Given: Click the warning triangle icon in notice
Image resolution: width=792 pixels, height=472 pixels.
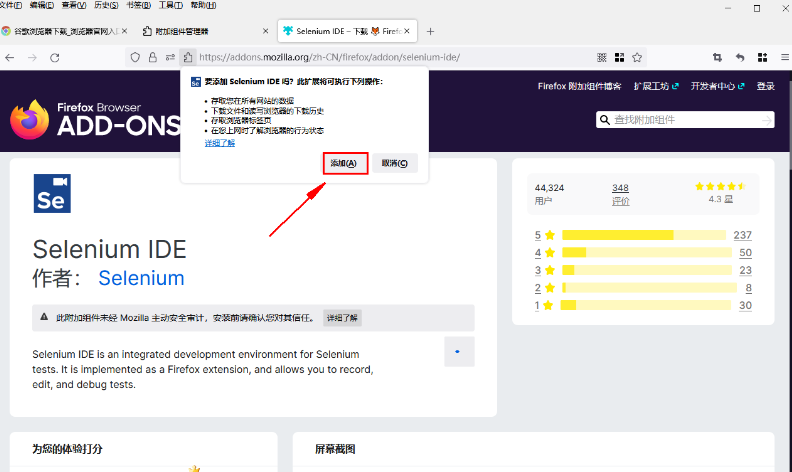Looking at the screenshot, I should (44, 317).
